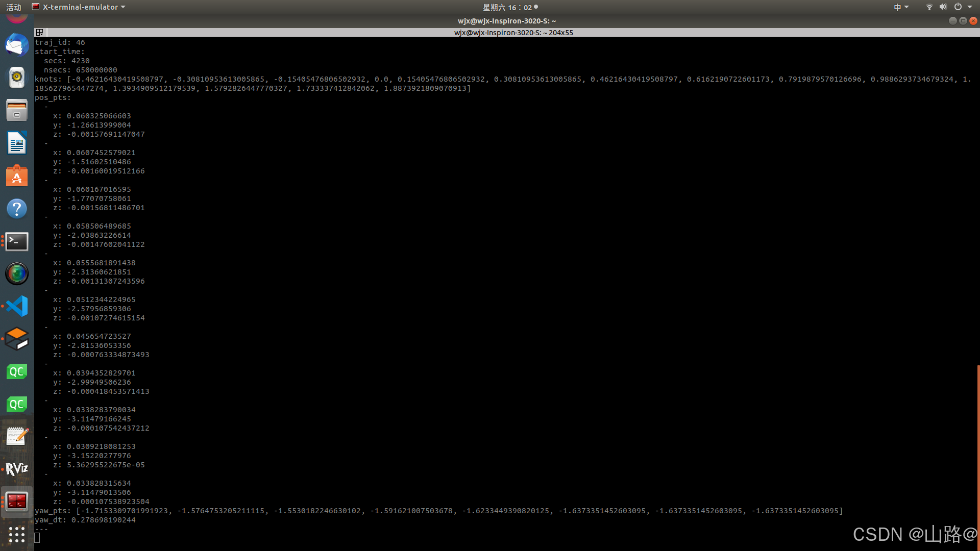Open the Help question-mark icon
The width and height of the screenshot is (980, 551).
tap(17, 209)
